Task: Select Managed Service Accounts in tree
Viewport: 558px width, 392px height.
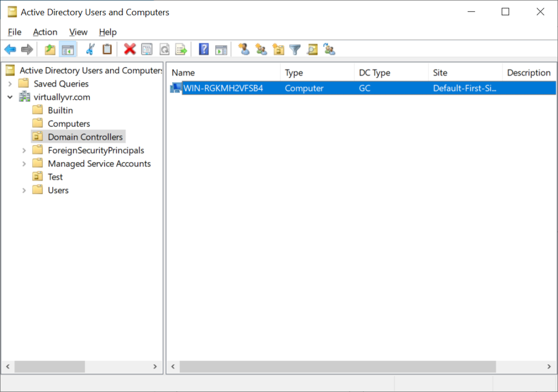Action: pyautogui.click(x=99, y=164)
